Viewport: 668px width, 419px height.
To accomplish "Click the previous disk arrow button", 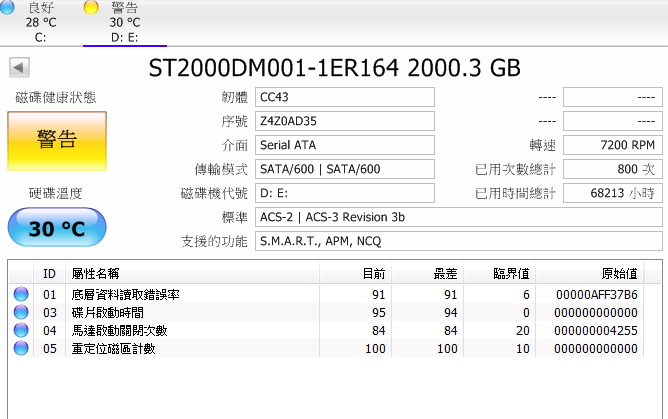I will [x=19, y=67].
